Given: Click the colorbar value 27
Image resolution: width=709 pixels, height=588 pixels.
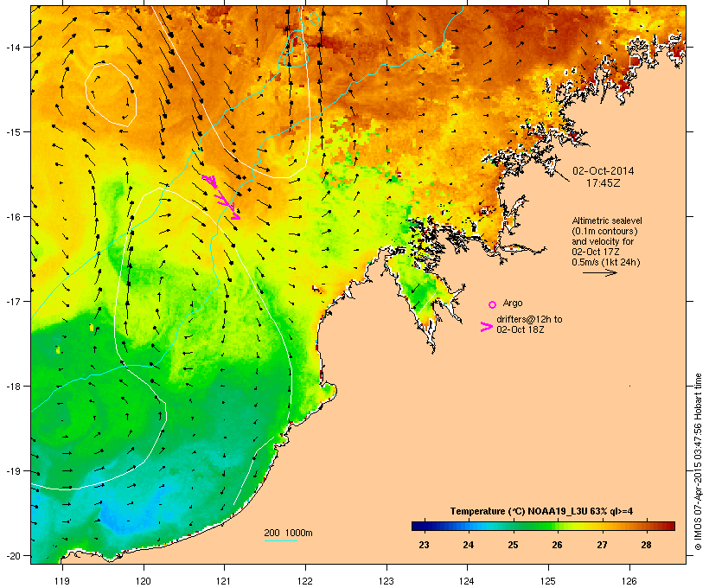Looking at the screenshot, I should pos(602,545).
